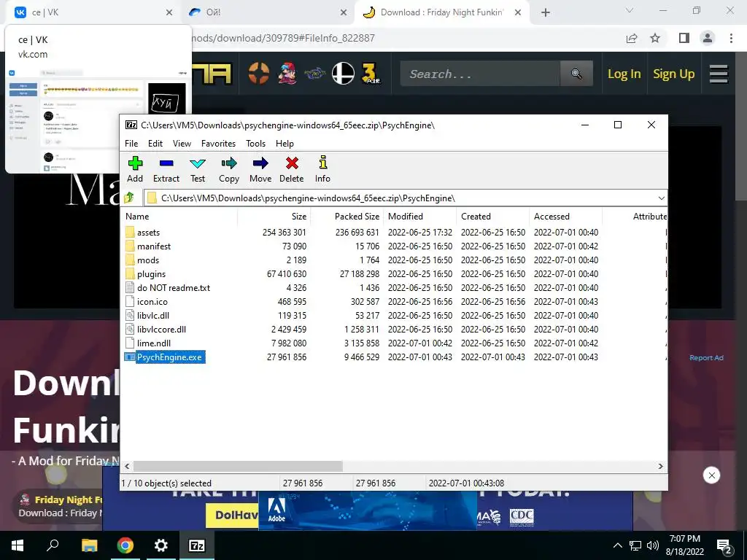Switch to the 'ce | VK' browser tab
The height and width of the screenshot is (560, 747).
coord(94,12)
